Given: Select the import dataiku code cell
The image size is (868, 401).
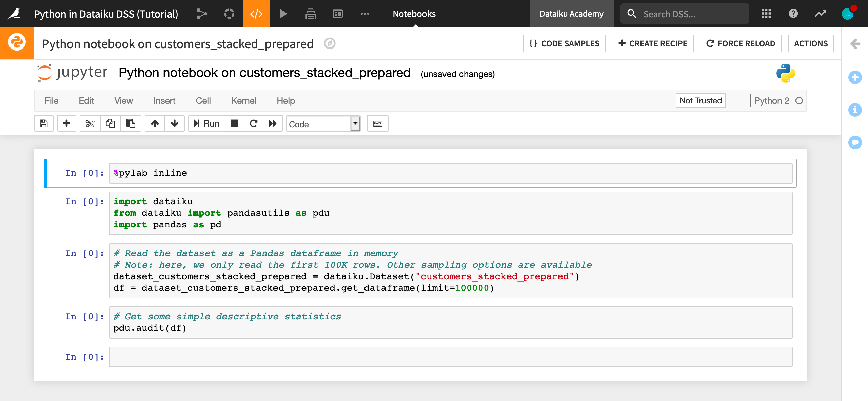Looking at the screenshot, I should coord(450,213).
